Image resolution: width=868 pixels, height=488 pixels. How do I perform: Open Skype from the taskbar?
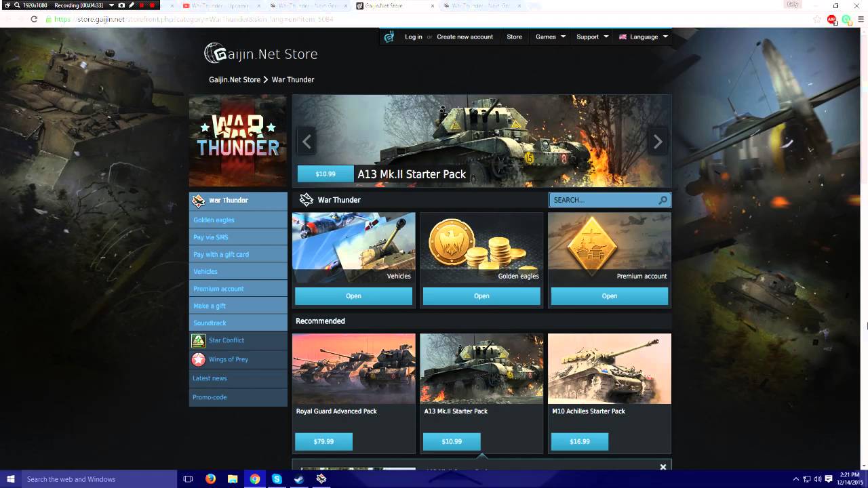point(277,479)
